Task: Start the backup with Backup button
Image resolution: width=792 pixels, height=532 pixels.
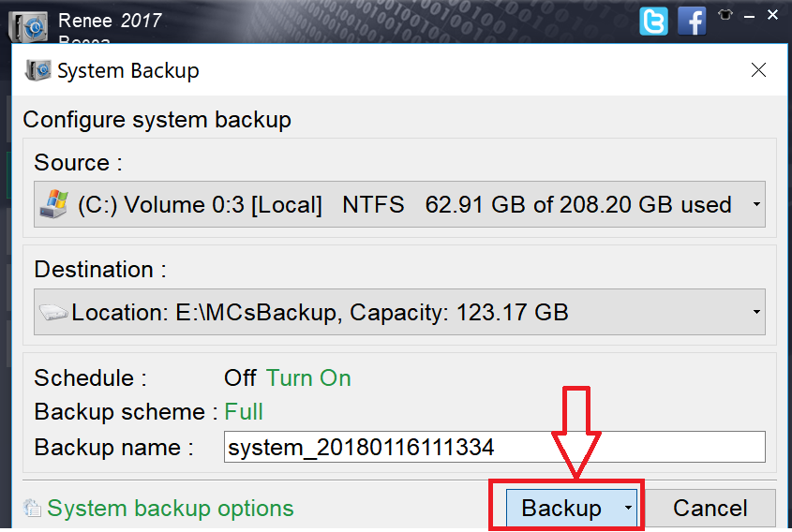Action: click(563, 508)
